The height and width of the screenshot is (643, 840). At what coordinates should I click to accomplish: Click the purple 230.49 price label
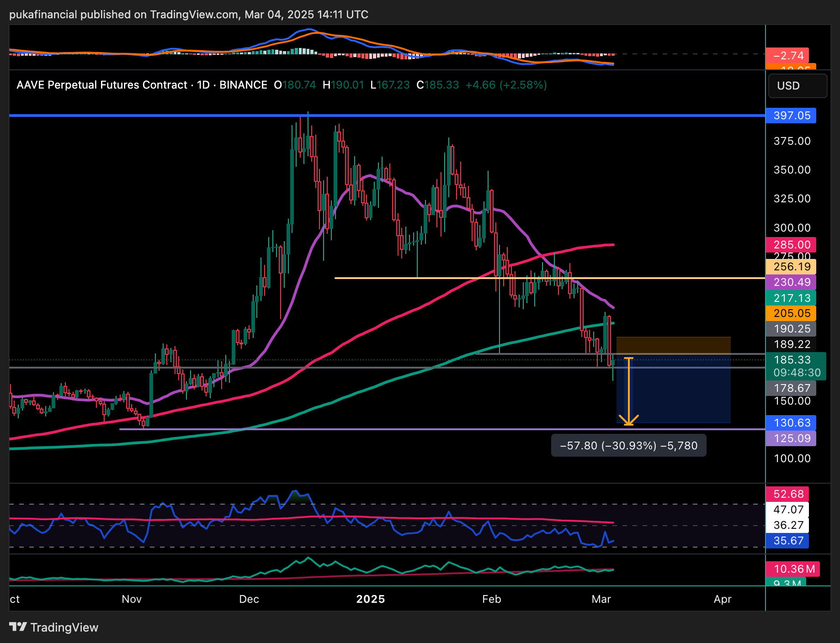pyautogui.click(x=791, y=282)
